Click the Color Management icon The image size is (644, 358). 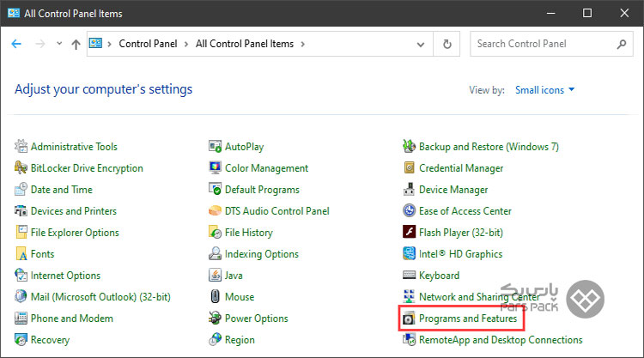click(216, 167)
